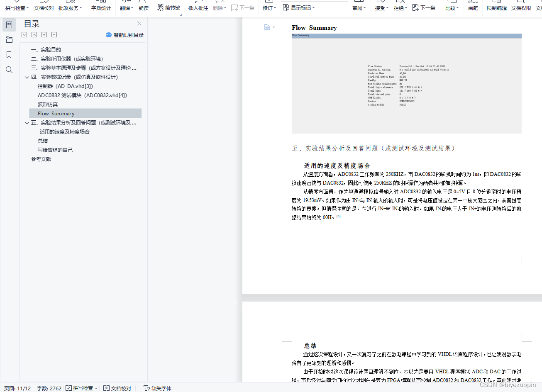
Task: Open search in the navigation sidebar
Action: coord(9,70)
